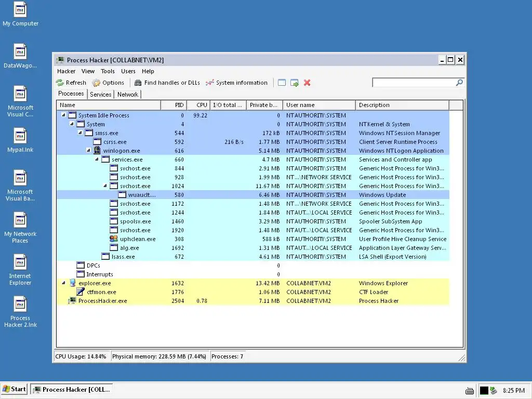Image resolution: width=532 pixels, height=399 pixels.
Task: Select the Internet Explorer desktop icon
Action: 20,270
